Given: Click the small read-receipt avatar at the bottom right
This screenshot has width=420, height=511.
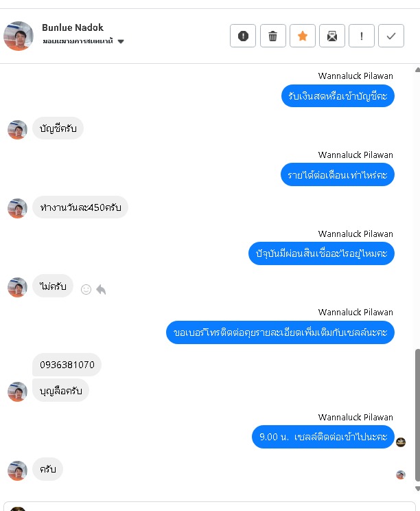Looking at the screenshot, I should point(401,475).
